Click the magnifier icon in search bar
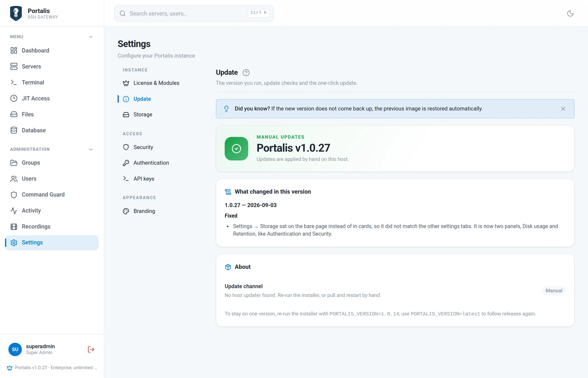 click(123, 14)
